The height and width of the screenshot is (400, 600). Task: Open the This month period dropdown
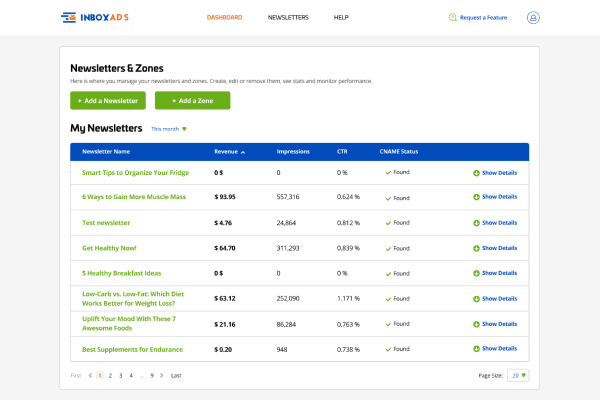tap(169, 129)
